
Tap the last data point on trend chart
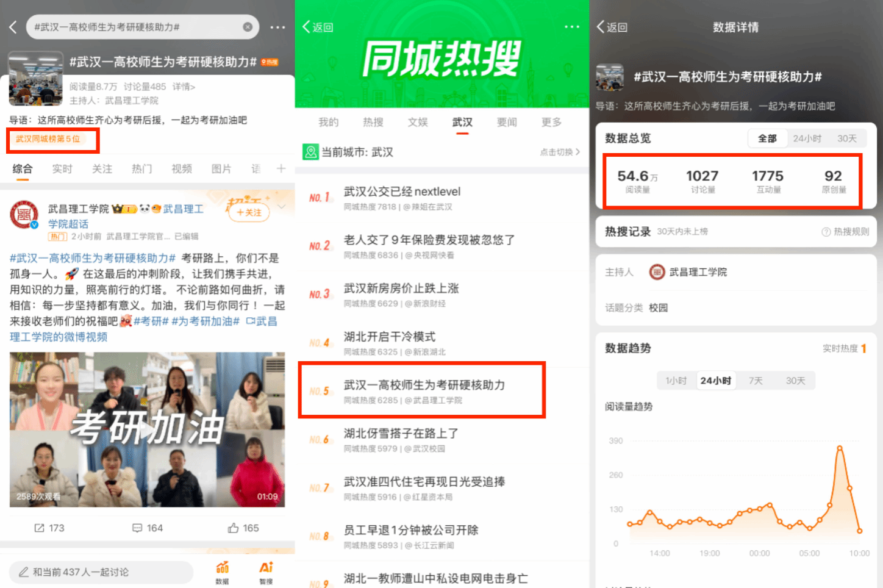tap(859, 531)
